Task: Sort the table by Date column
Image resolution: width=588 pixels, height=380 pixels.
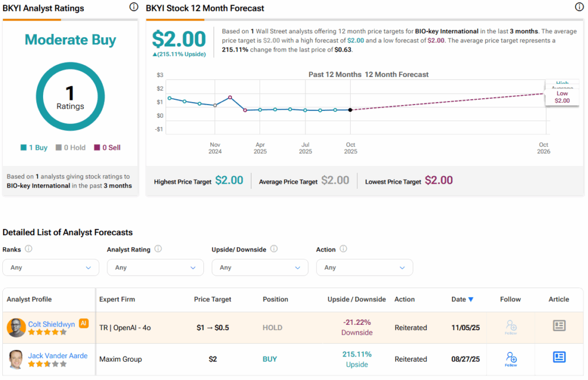Action: point(462,299)
